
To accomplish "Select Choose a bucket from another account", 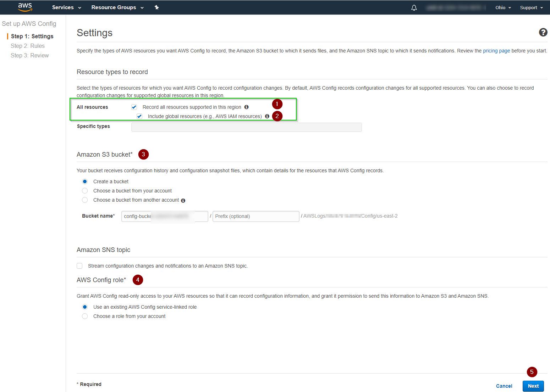I will click(85, 200).
